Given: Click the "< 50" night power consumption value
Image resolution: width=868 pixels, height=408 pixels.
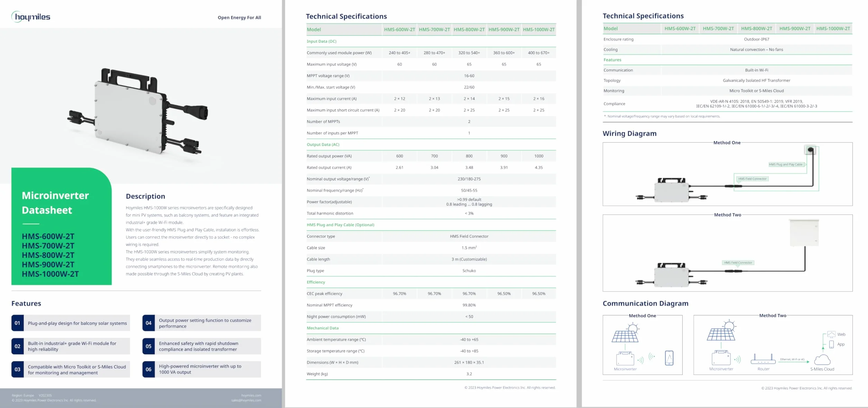Looking at the screenshot, I should pyautogui.click(x=469, y=316).
